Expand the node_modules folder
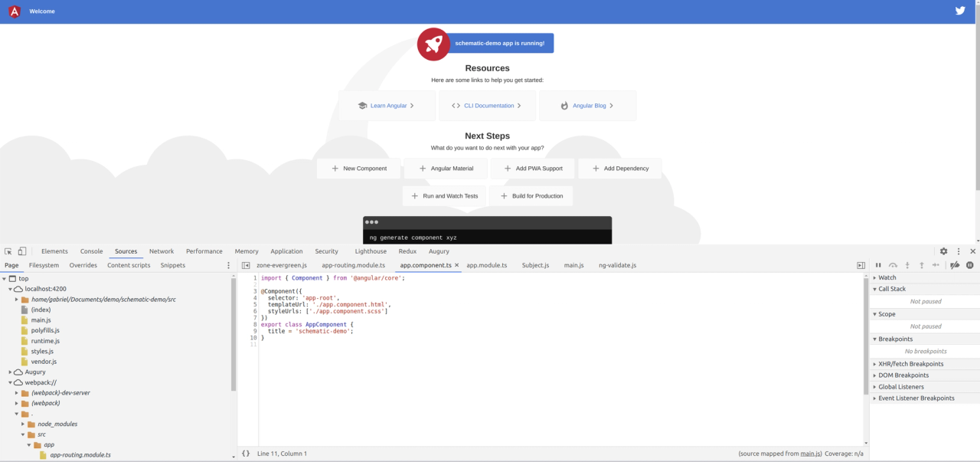980x462 pixels. point(23,424)
